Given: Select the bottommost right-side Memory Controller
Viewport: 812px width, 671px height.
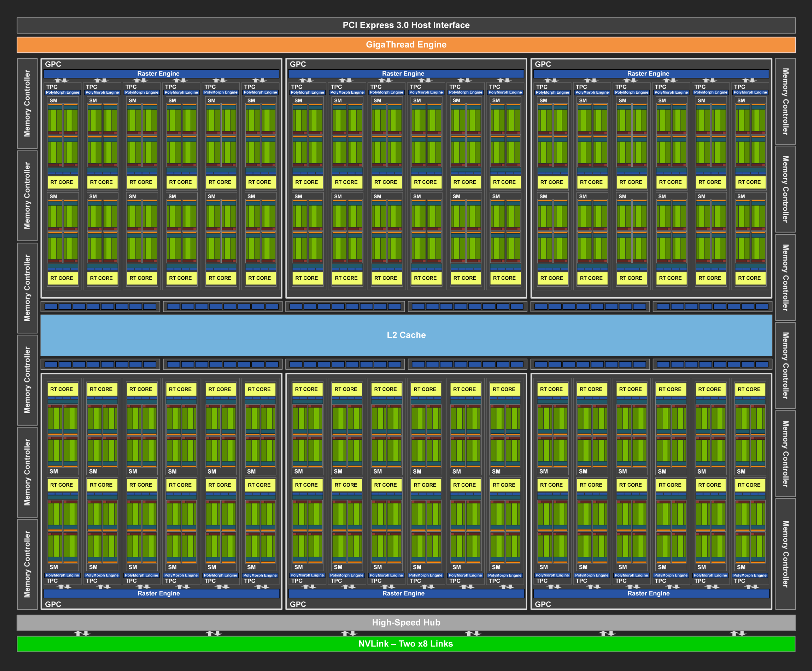Looking at the screenshot, I should 785,553.
